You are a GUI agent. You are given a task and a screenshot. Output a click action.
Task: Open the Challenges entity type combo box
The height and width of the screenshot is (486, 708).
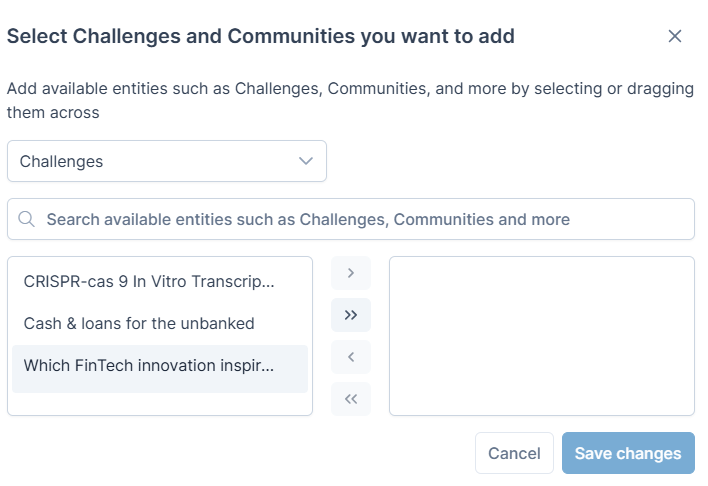(167, 161)
